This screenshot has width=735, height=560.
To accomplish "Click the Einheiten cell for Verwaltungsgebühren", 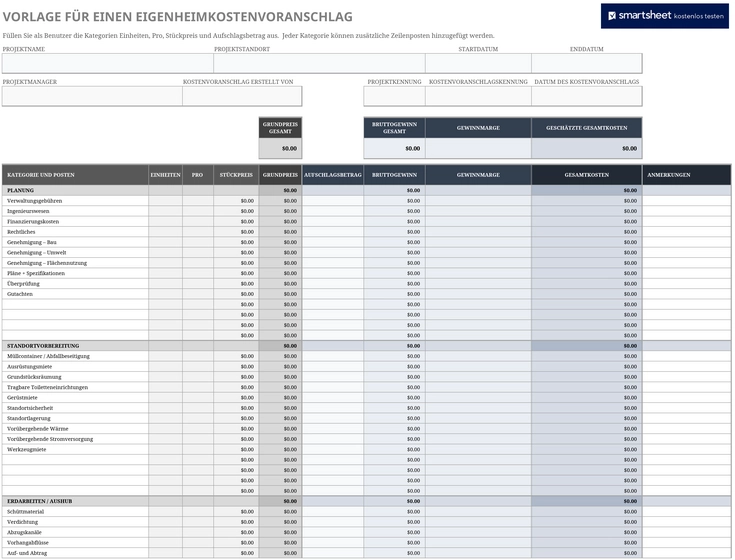I will [165, 201].
